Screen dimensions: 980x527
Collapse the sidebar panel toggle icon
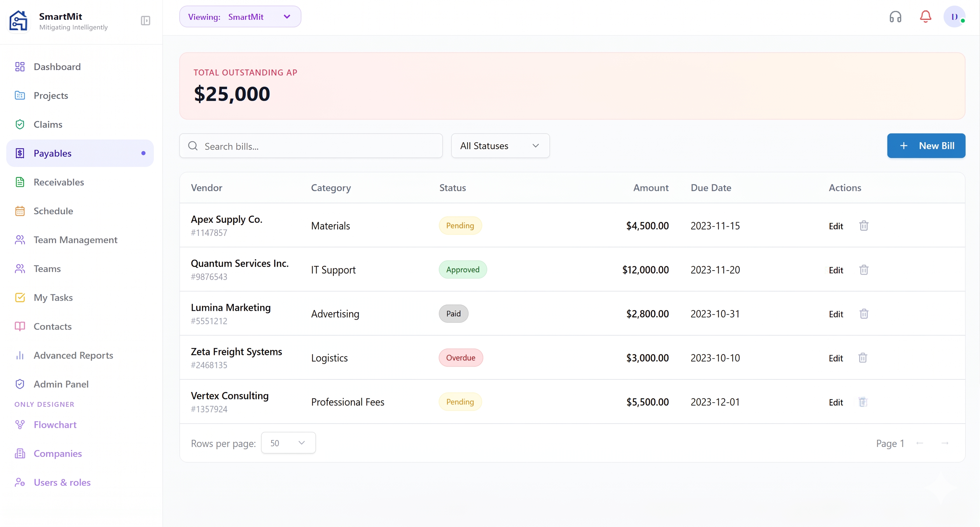point(145,21)
